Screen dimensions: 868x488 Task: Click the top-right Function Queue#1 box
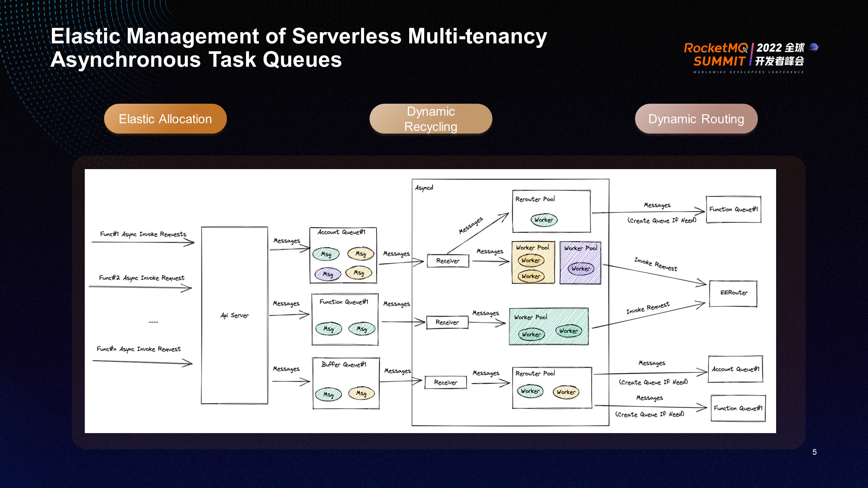coord(733,209)
